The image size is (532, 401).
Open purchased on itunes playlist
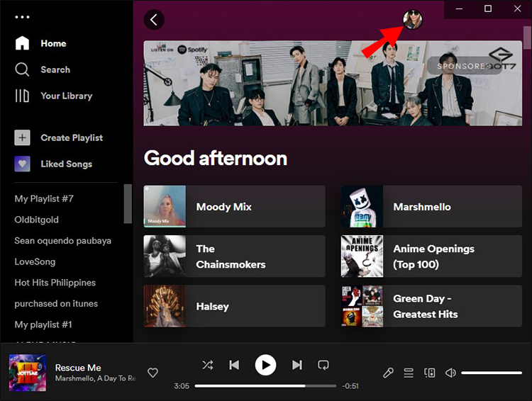pos(56,304)
